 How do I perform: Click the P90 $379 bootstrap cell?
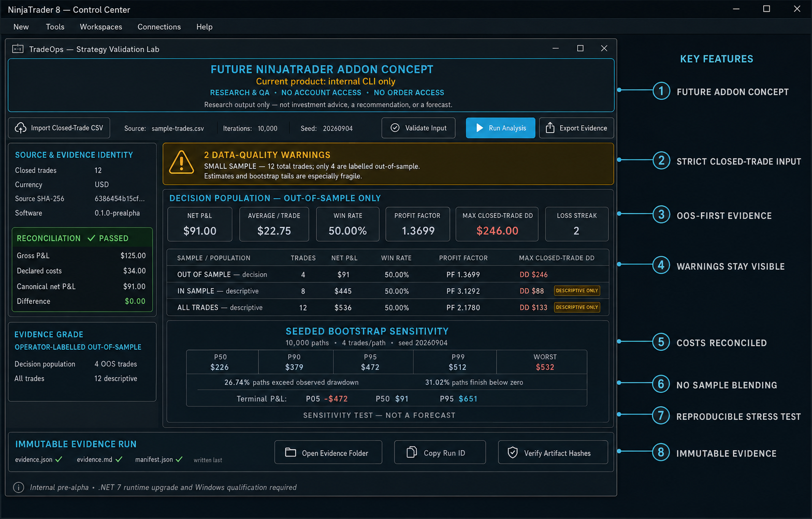(x=296, y=362)
